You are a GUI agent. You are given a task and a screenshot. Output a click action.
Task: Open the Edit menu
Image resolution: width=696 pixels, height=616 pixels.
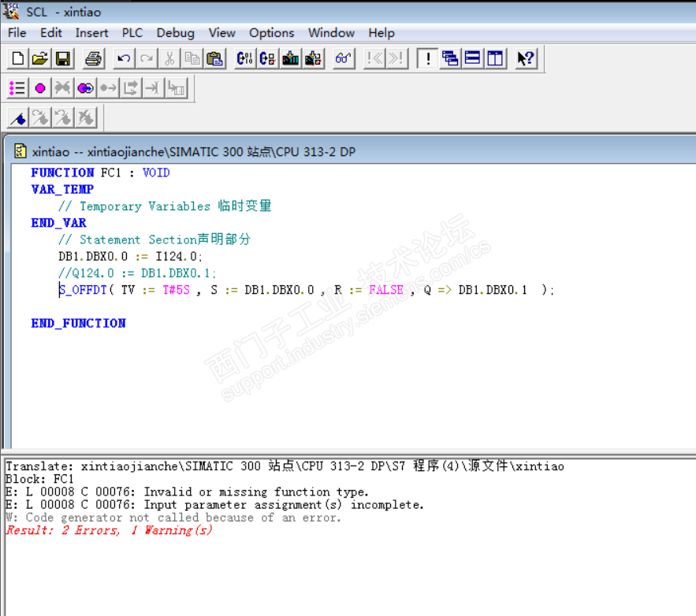tap(51, 33)
